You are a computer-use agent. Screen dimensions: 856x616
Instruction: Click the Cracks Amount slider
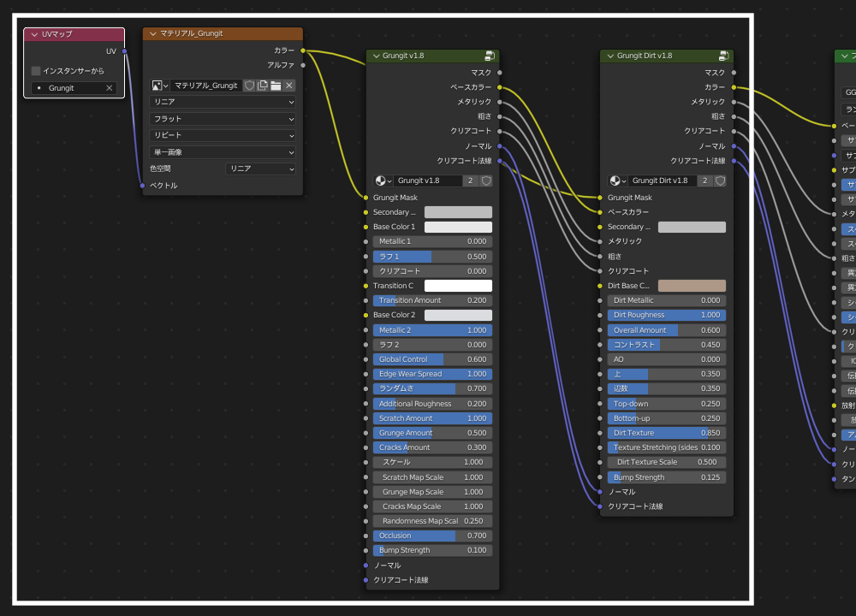(x=432, y=447)
